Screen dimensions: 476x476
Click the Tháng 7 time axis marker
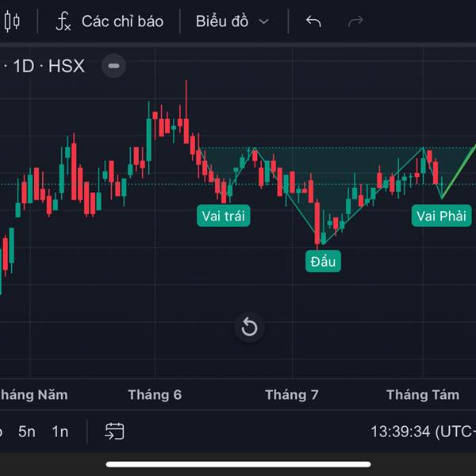tap(292, 394)
